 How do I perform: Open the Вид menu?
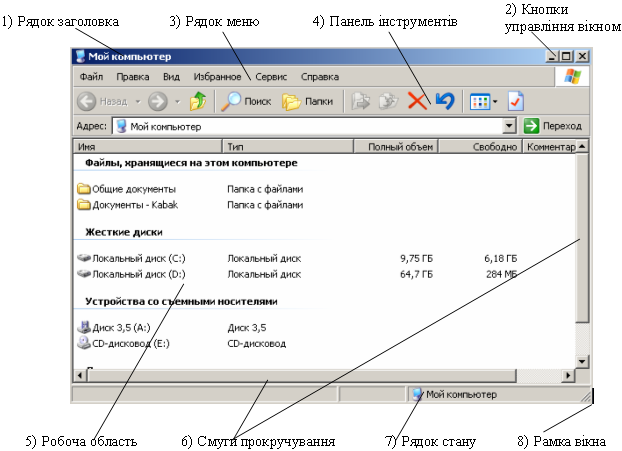point(171,77)
